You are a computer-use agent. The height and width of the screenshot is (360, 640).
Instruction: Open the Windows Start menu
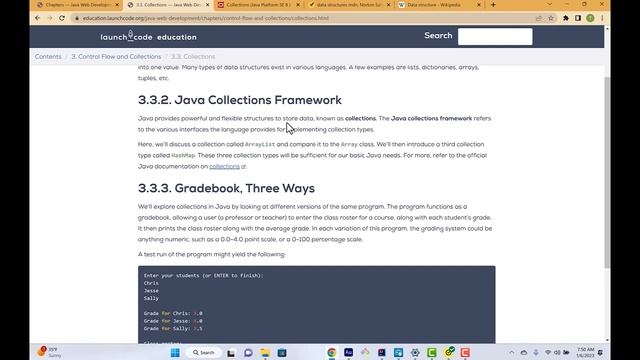click(x=175, y=353)
